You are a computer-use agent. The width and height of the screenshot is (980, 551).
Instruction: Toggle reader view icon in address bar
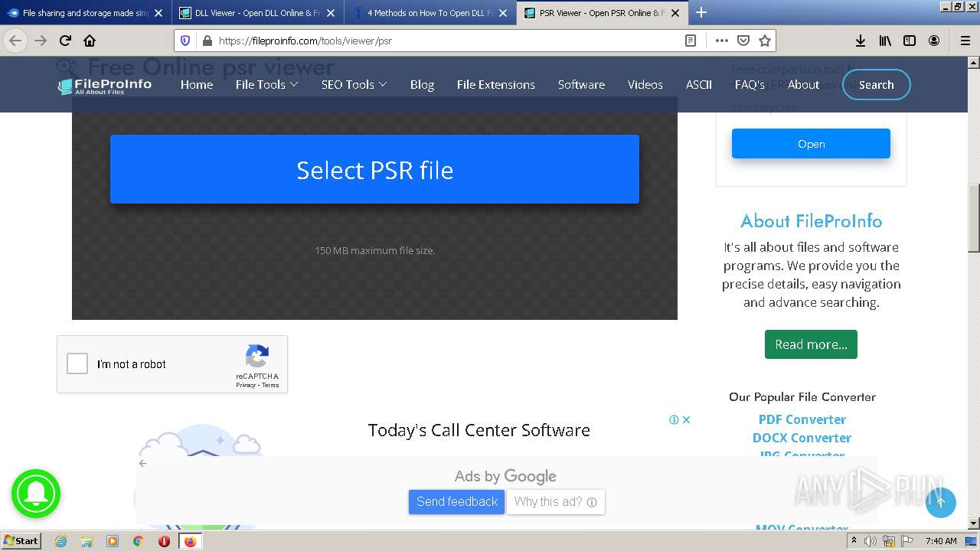691,41
